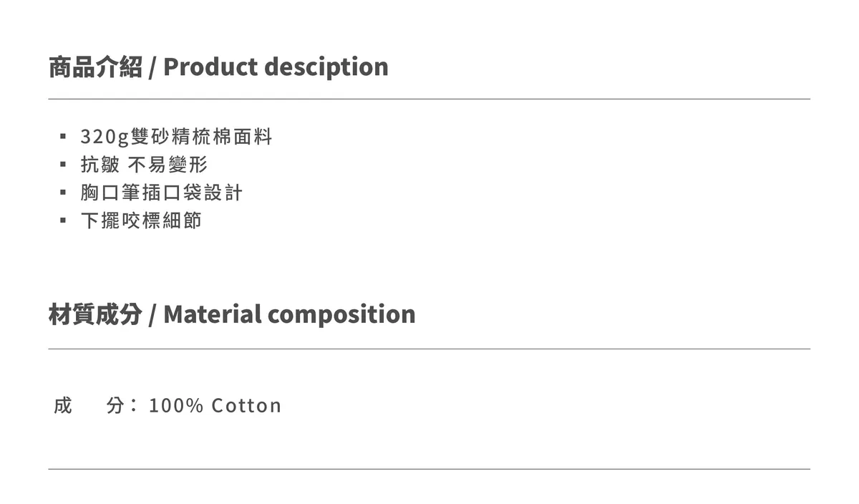Viewport: 859px width, 504px height.
Task: Click the word Cotton
Action: [246, 406]
